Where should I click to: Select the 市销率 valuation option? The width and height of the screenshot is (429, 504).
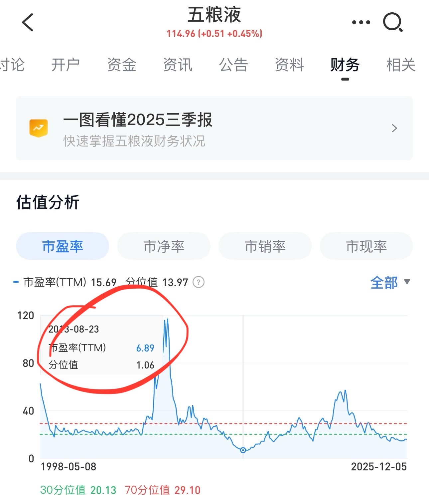pos(265,246)
